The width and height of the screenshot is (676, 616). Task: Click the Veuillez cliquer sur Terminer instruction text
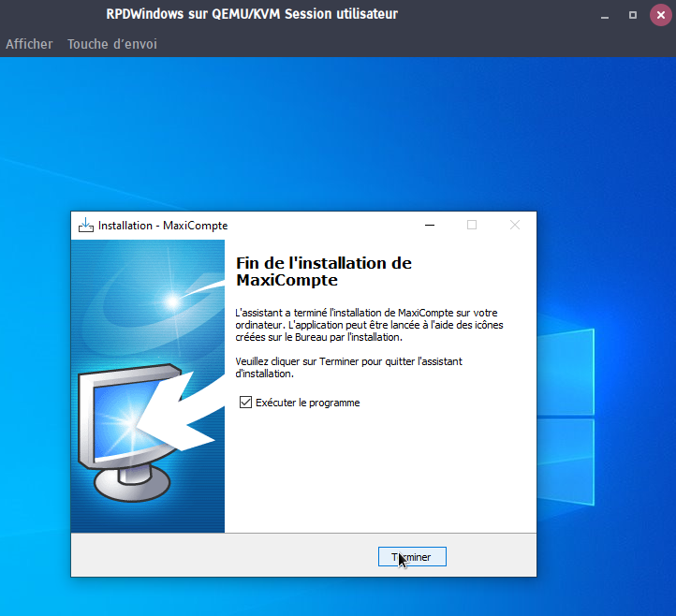[x=349, y=367]
